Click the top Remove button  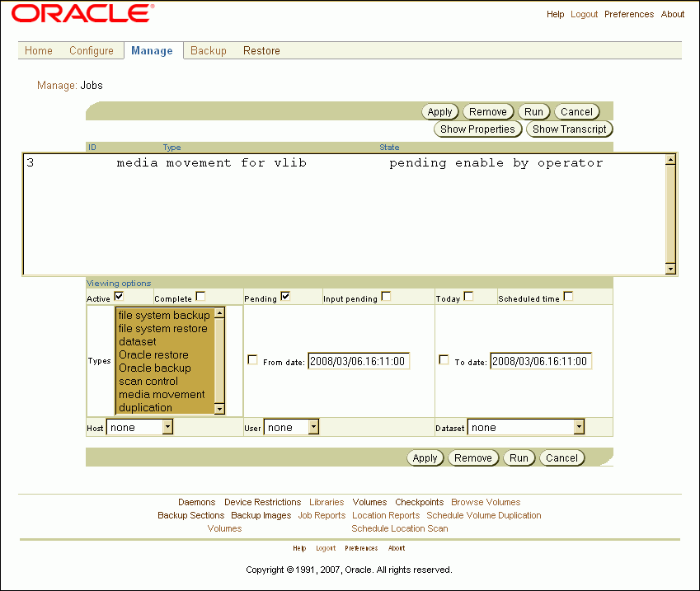(488, 111)
